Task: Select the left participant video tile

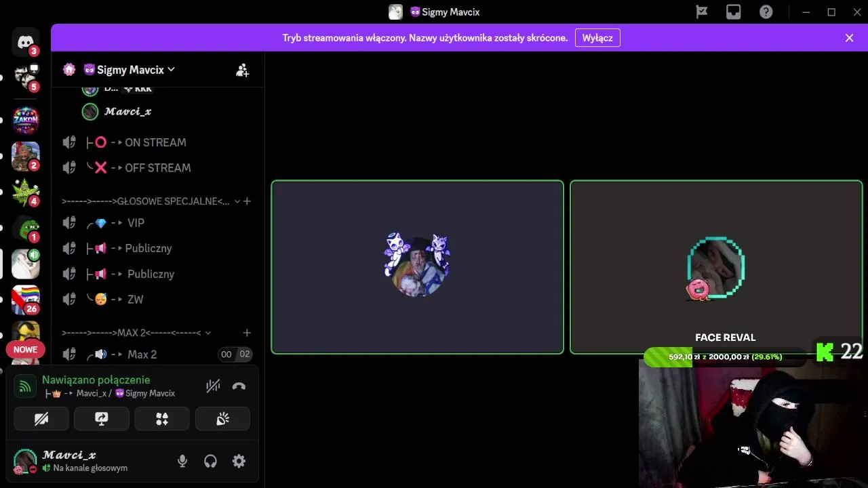Action: pyautogui.click(x=417, y=267)
